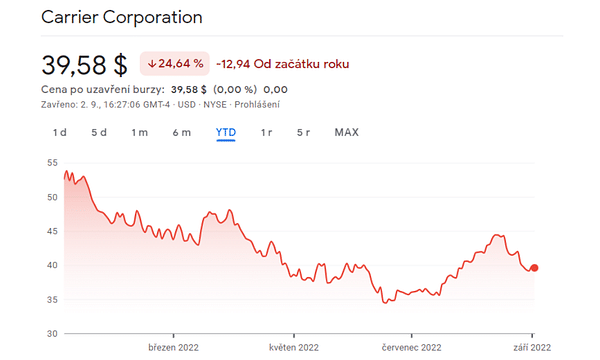This screenshot has width=600, height=360.
Task: Click the NYSE exchange label
Action: click(x=215, y=104)
